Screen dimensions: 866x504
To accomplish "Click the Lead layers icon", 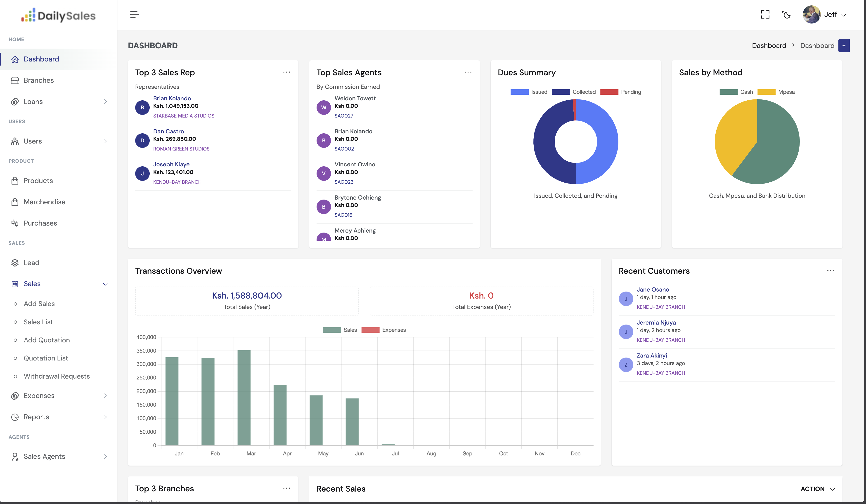I will click(x=15, y=263).
